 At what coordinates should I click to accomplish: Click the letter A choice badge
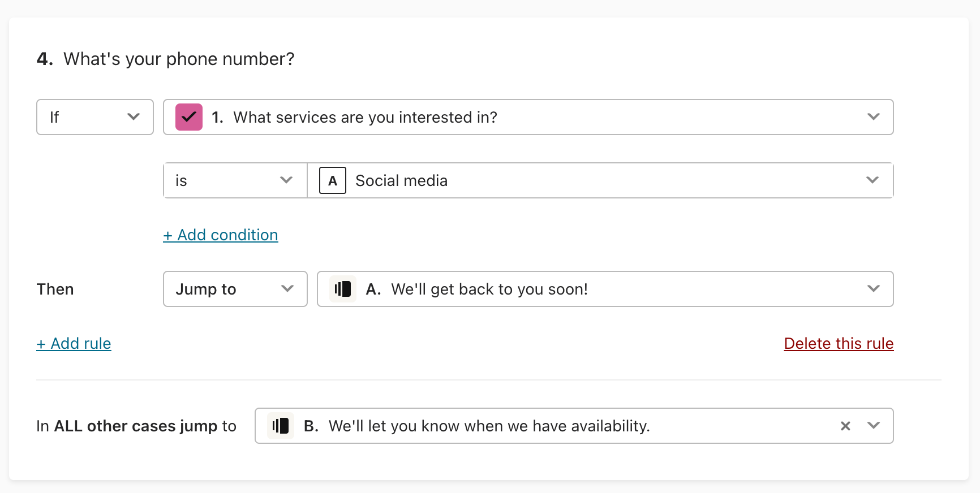pos(333,180)
